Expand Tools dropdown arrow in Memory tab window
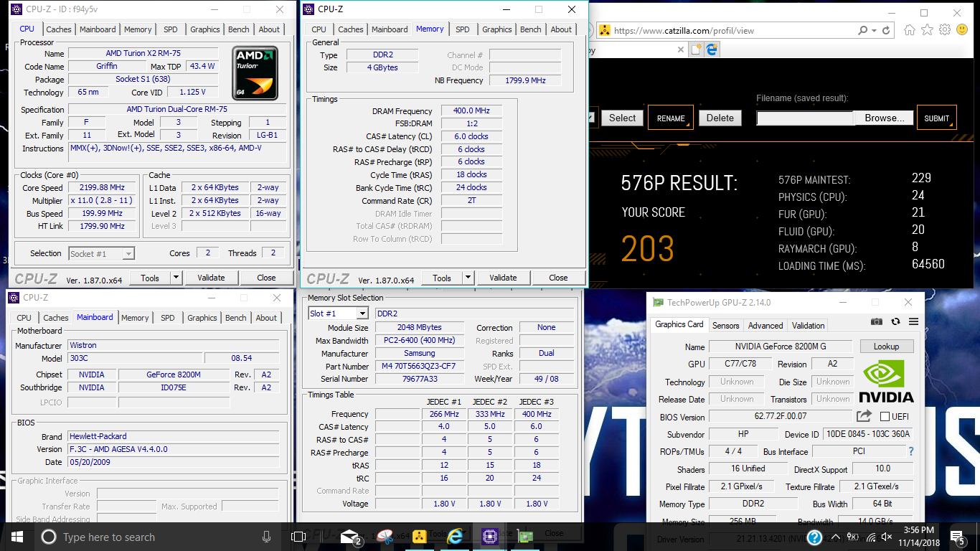Screen dimensions: 980x551 click(468, 278)
